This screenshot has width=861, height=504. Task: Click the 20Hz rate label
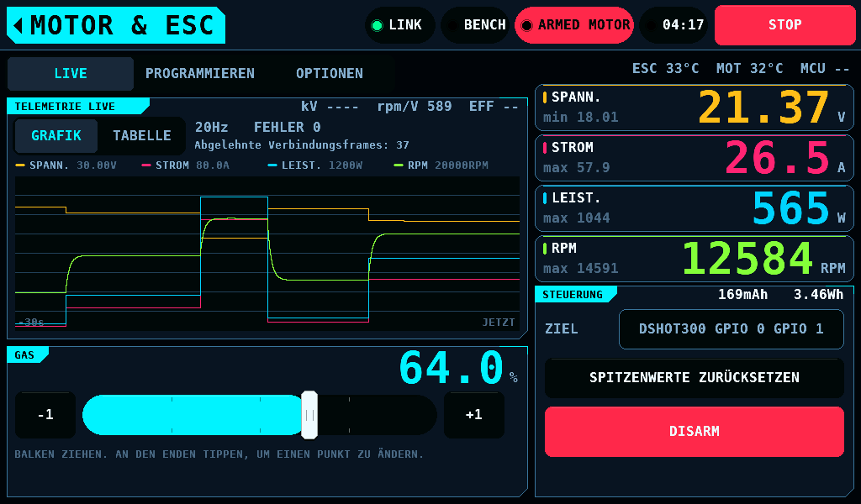click(x=211, y=127)
